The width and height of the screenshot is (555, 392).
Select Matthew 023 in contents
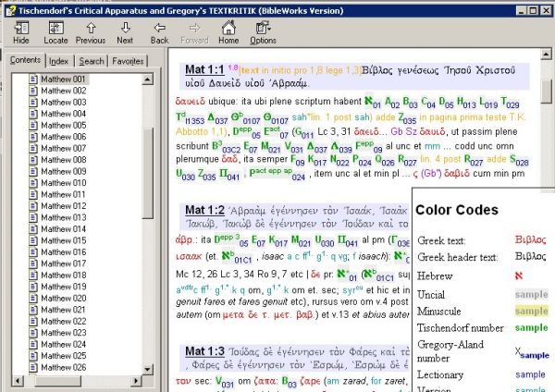(63, 333)
